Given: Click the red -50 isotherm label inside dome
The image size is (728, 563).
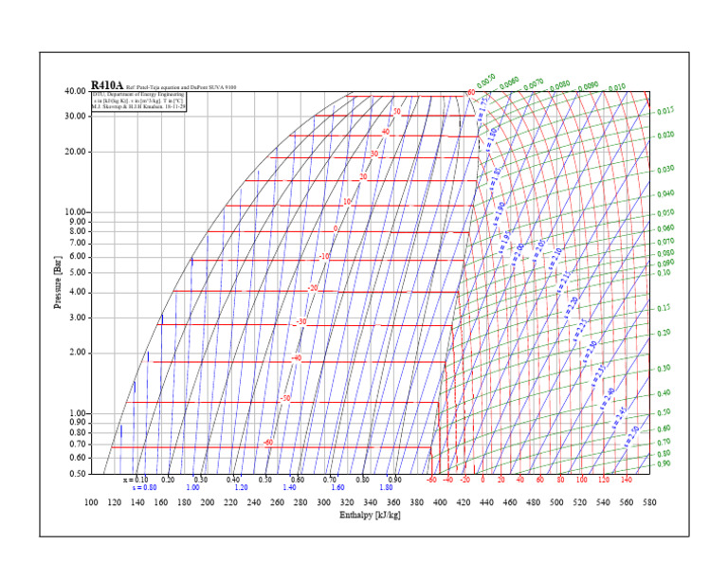Looking at the screenshot, I should (284, 399).
